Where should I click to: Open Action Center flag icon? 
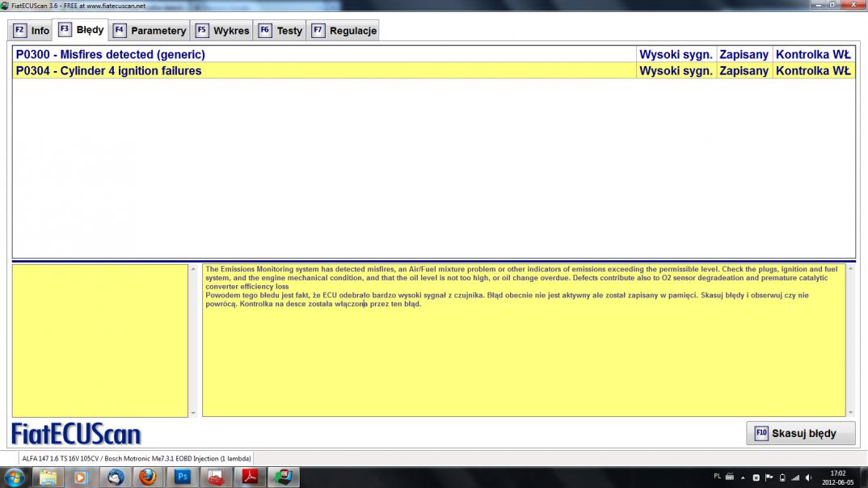769,477
